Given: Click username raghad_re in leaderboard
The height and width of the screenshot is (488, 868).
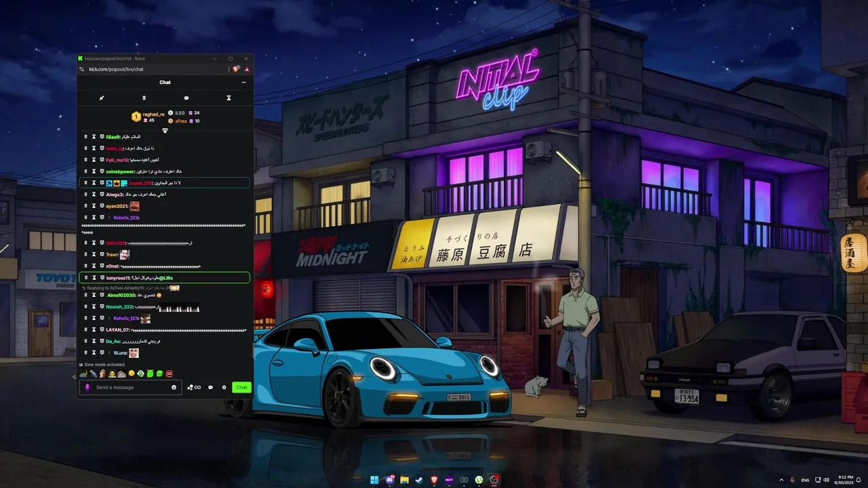Looking at the screenshot, I should (153, 115).
